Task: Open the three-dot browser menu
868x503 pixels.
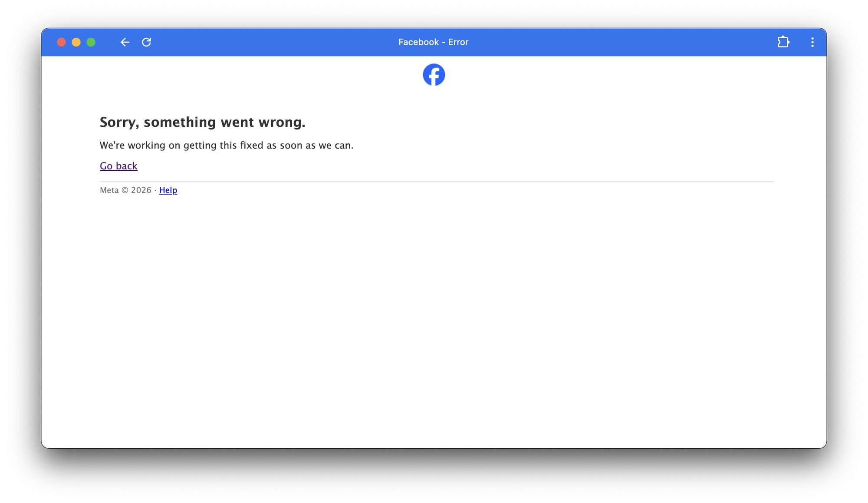Action: [x=812, y=42]
